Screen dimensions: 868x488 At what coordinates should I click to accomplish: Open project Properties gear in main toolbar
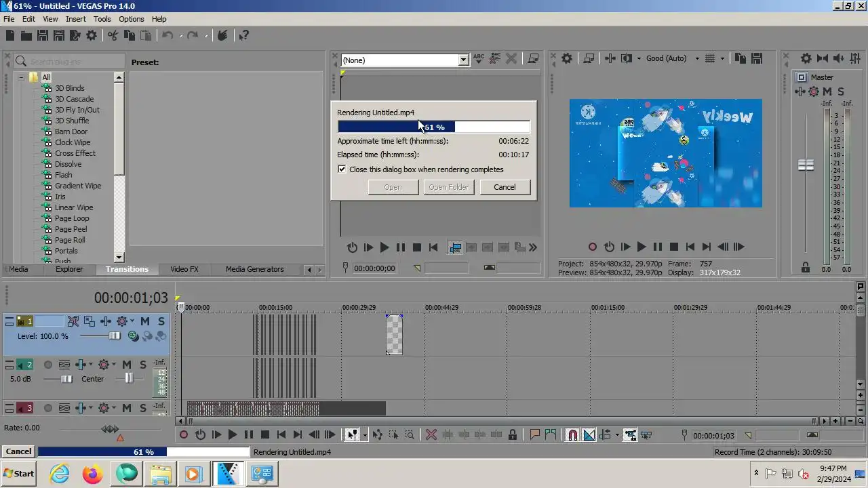[x=92, y=36]
